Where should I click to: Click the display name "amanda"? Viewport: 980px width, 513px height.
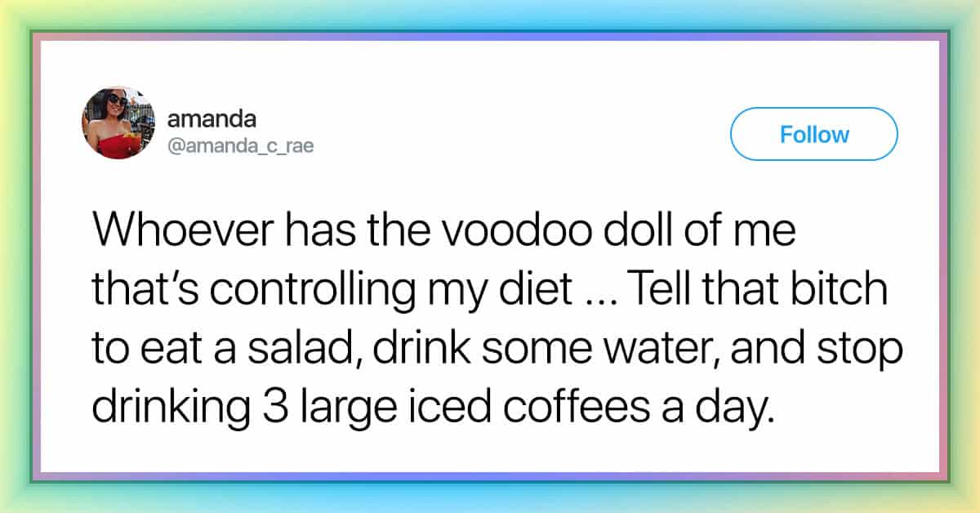coord(212,118)
